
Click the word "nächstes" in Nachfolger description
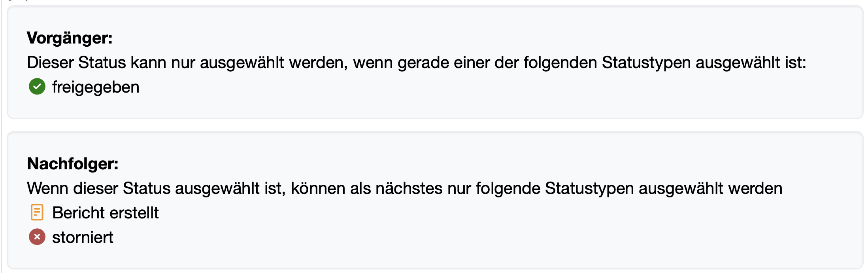(409, 188)
